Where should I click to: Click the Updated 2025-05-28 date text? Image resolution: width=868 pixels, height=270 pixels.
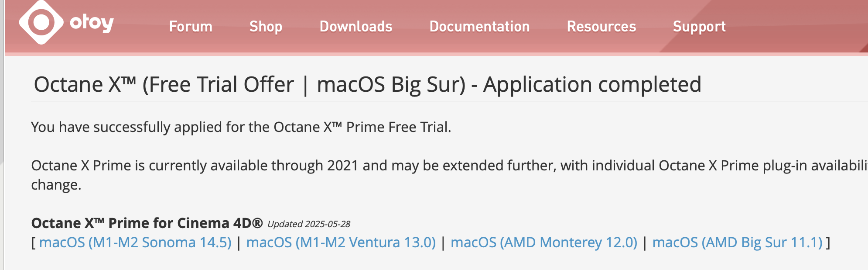pos(309,224)
